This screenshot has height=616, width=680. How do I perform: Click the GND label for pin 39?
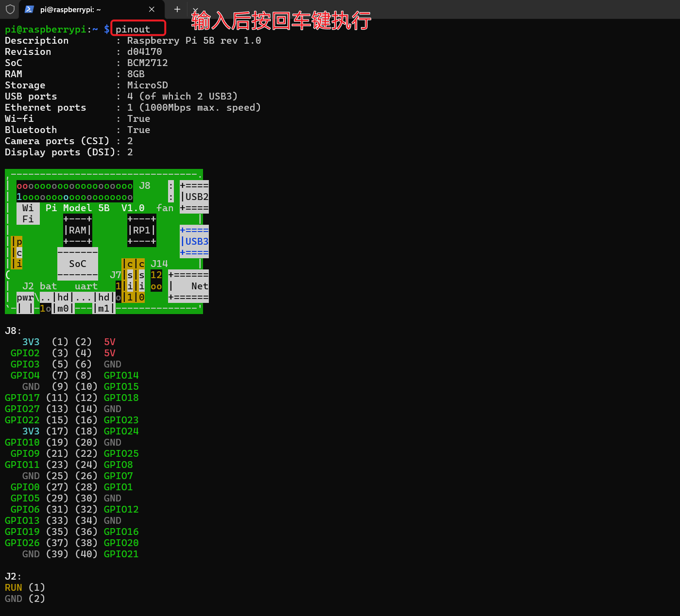click(x=31, y=554)
